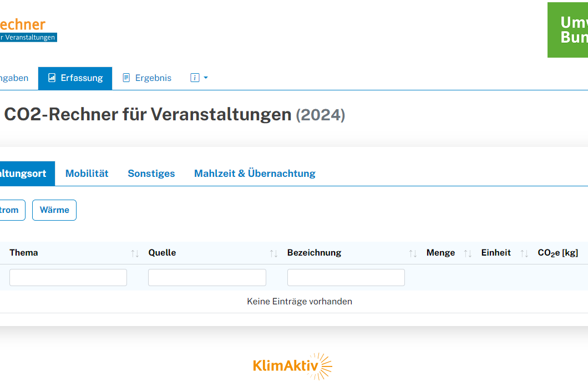Open the Umweltbundesamt green logo
588x392 pixels.
[567, 30]
